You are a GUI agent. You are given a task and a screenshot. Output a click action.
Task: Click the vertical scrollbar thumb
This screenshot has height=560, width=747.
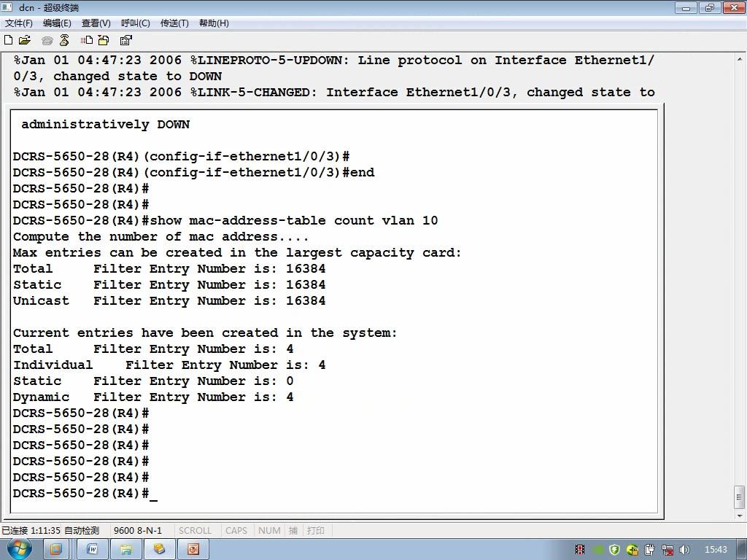point(740,497)
